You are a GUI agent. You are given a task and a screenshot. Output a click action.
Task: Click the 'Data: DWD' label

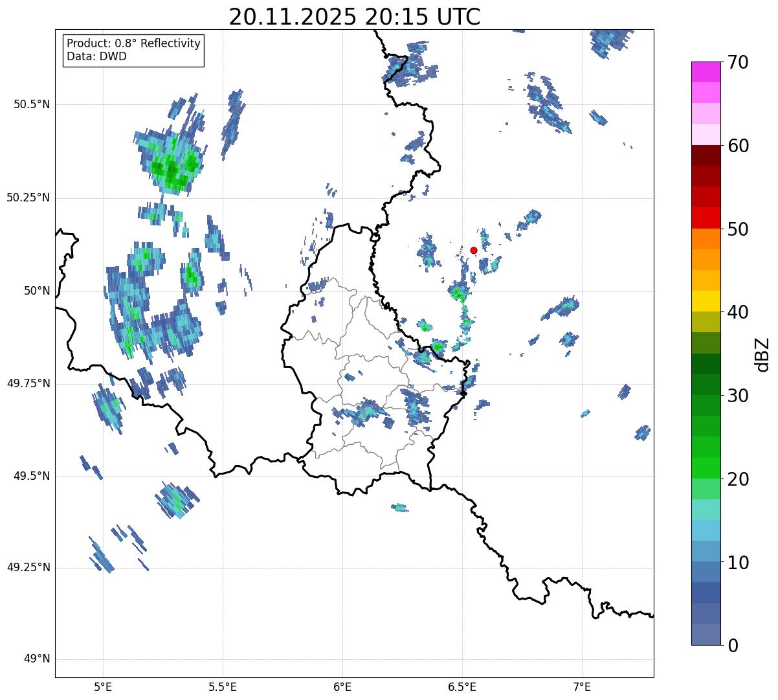pyautogui.click(x=96, y=56)
